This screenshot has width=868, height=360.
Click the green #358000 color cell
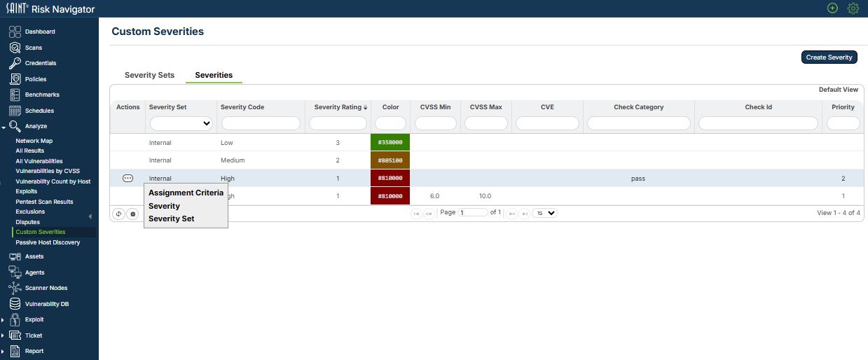pos(390,142)
